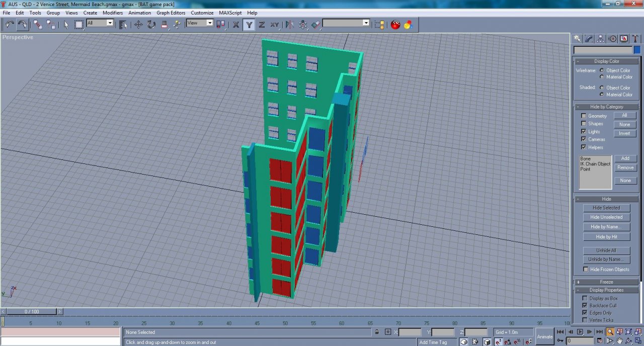Viewport: 644px width, 346px height.
Task: Collapse the Display Properties rollout
Action: 606,290
